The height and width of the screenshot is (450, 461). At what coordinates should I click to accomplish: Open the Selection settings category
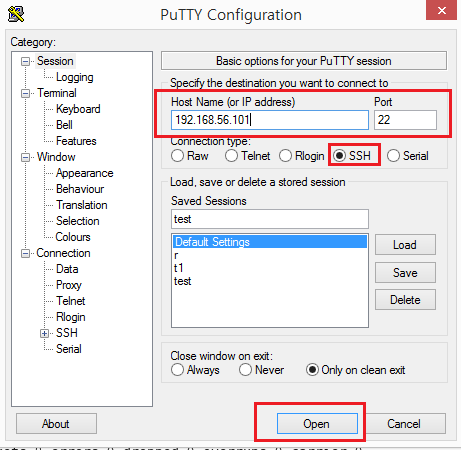78,221
